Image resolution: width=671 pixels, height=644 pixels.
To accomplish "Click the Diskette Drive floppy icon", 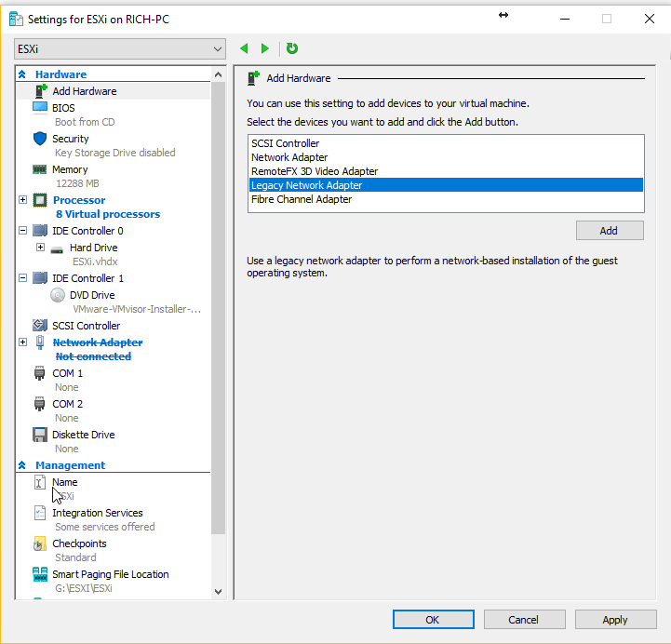I will click(40, 435).
